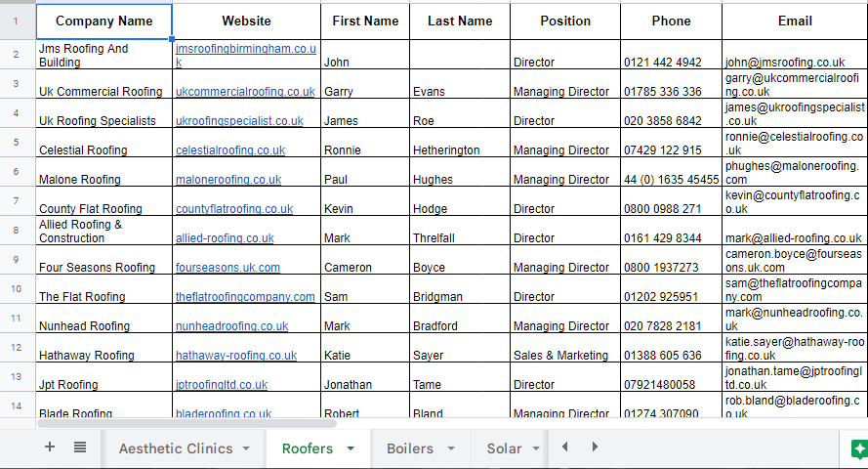Open allied-roofing.co.uk link

[225, 238]
